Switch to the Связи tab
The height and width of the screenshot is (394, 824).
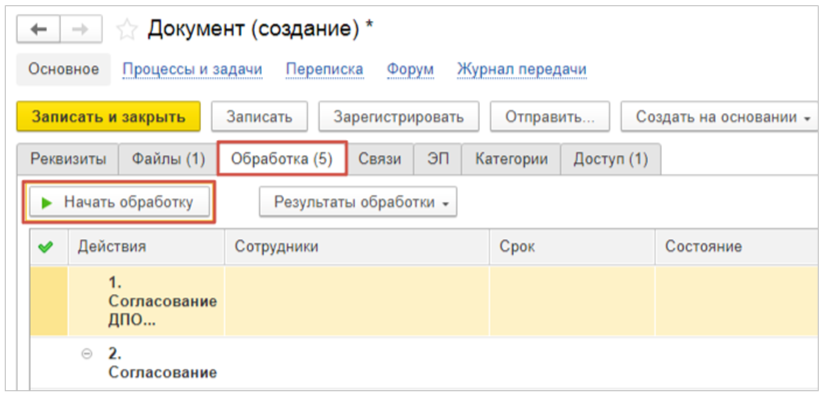point(380,159)
